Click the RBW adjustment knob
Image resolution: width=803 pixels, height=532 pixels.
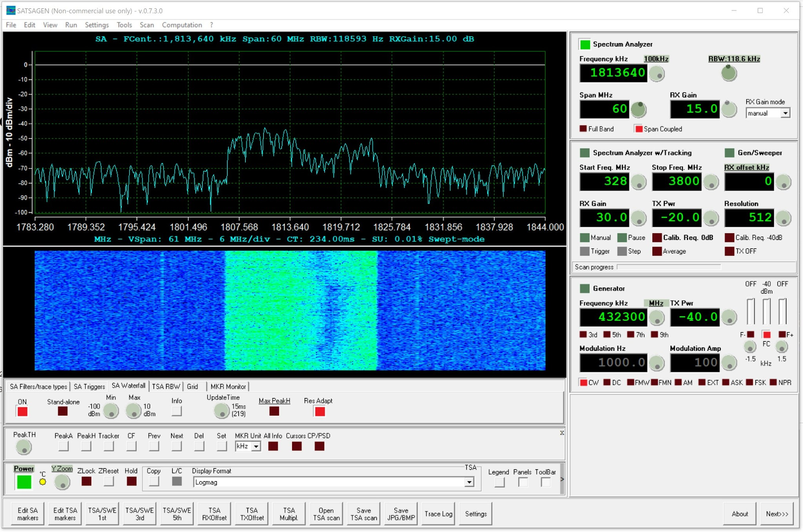click(729, 73)
